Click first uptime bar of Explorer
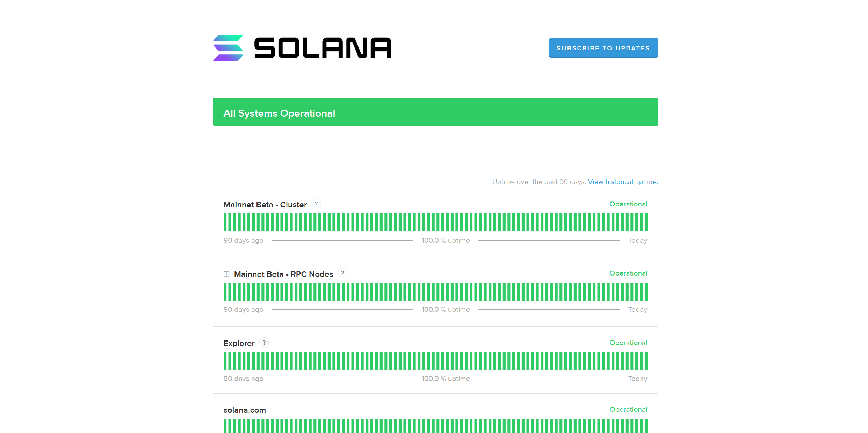Image resolution: width=868 pixels, height=433 pixels. (225, 361)
